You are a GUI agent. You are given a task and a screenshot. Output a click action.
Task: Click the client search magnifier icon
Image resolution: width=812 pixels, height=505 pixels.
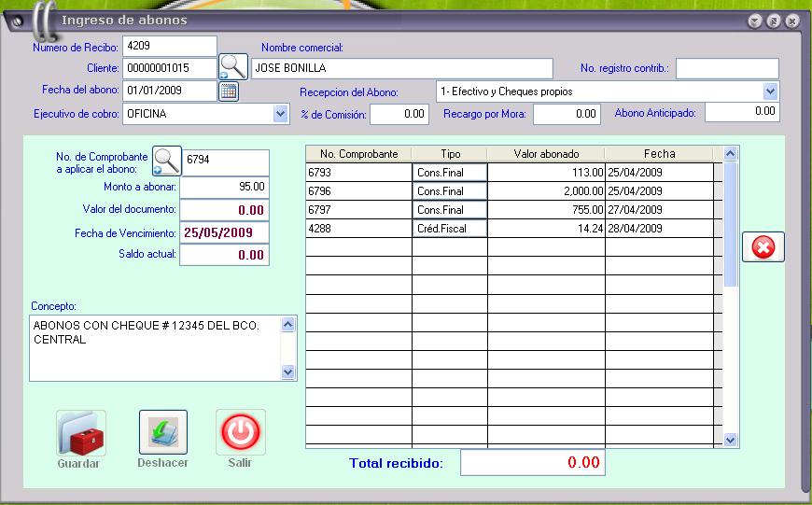[x=233, y=67]
